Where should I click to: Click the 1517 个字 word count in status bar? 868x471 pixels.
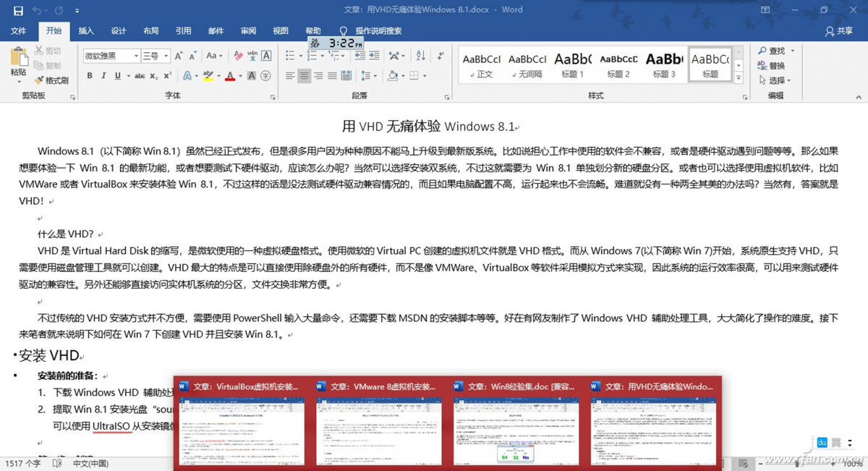(23, 463)
